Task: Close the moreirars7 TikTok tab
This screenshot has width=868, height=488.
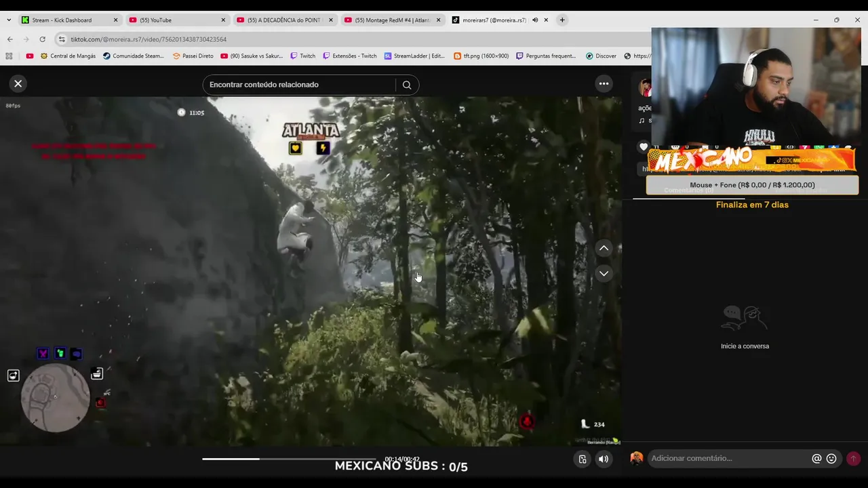Action: tap(546, 20)
